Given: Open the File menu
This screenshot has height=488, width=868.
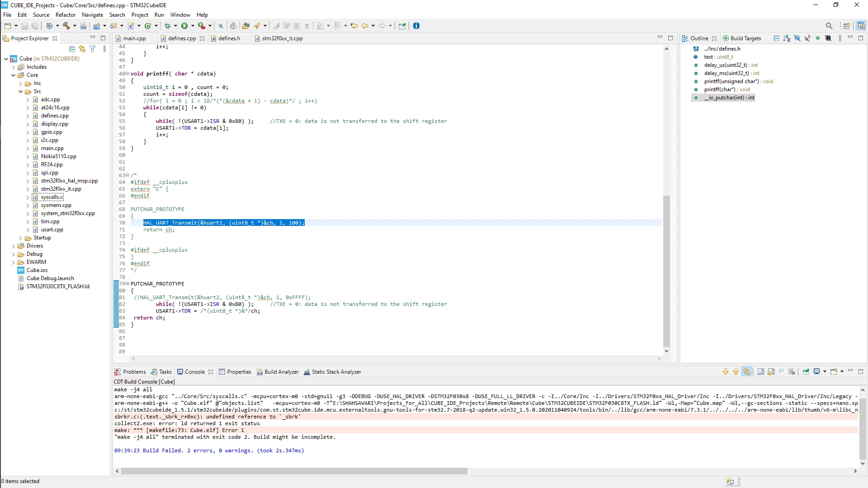Looking at the screenshot, I should [x=7, y=15].
